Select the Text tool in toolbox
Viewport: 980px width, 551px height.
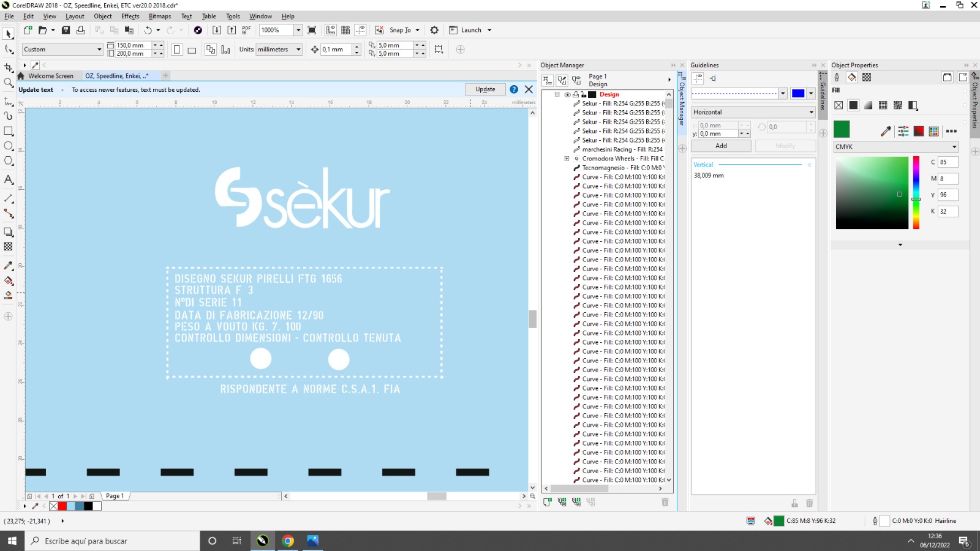[9, 179]
